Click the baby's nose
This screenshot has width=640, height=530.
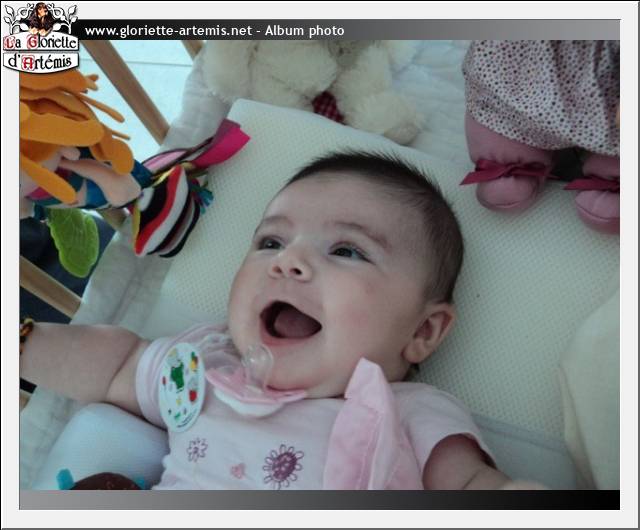(295, 262)
